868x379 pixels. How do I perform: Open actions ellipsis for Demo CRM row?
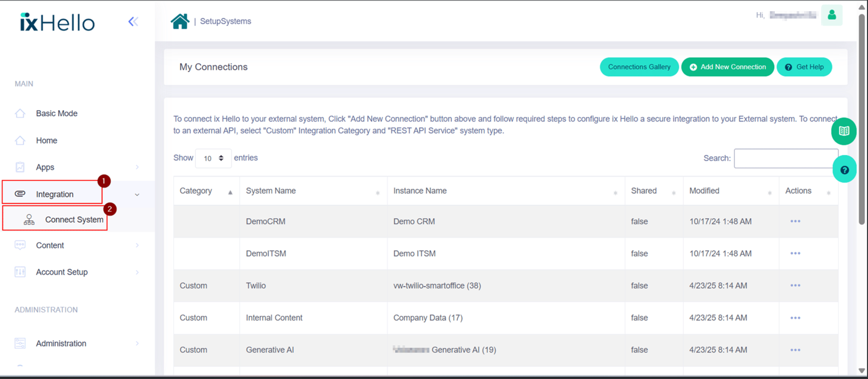click(x=795, y=221)
